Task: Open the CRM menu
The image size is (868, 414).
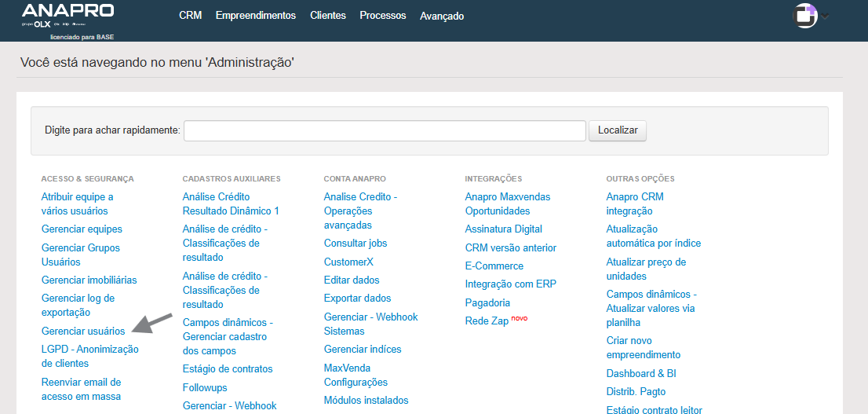Action: tap(190, 16)
